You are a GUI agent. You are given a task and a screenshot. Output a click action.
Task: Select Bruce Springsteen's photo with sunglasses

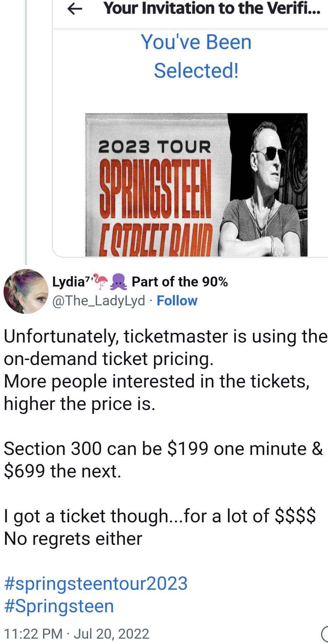point(263,185)
